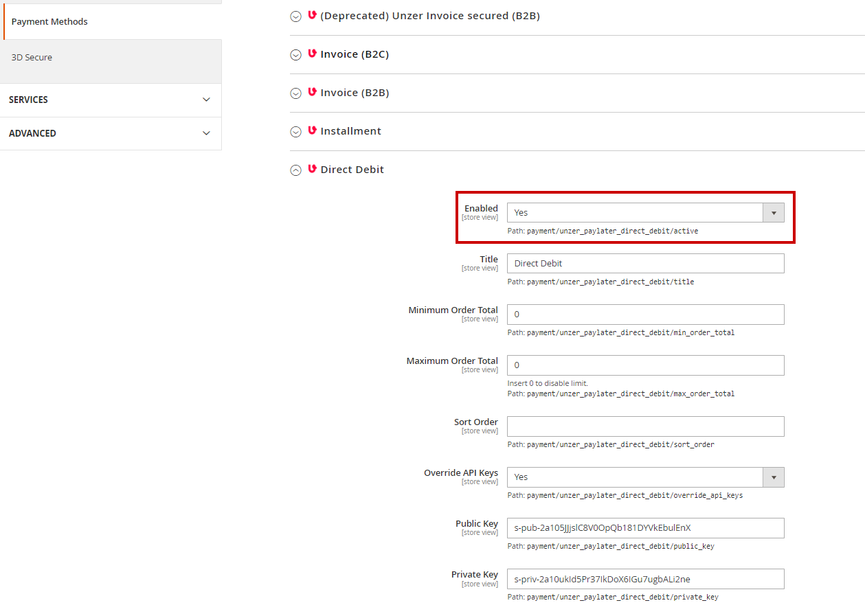Click the 'Private Key' field label

pyautogui.click(x=475, y=575)
